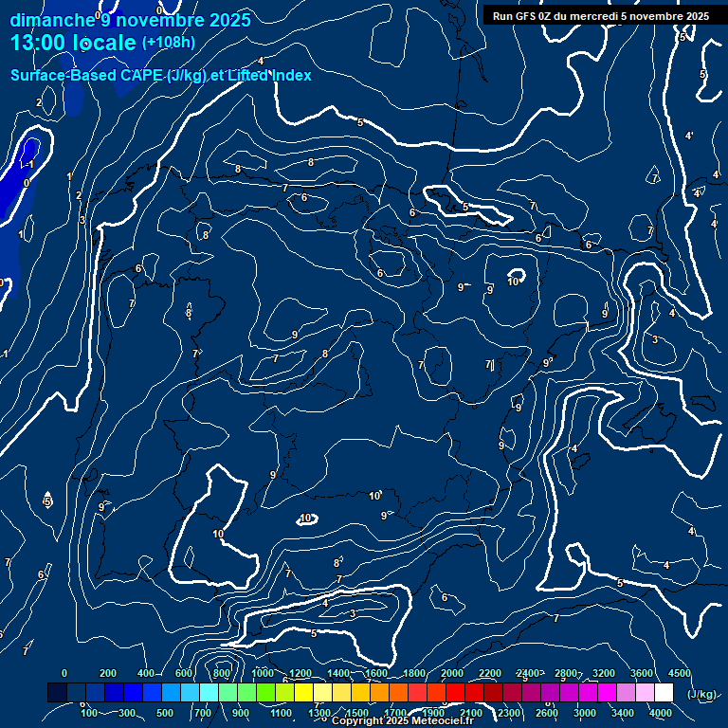The width and height of the screenshot is (728, 728).
Task: Click the '-1' lifted index contour label
Action: [27, 164]
